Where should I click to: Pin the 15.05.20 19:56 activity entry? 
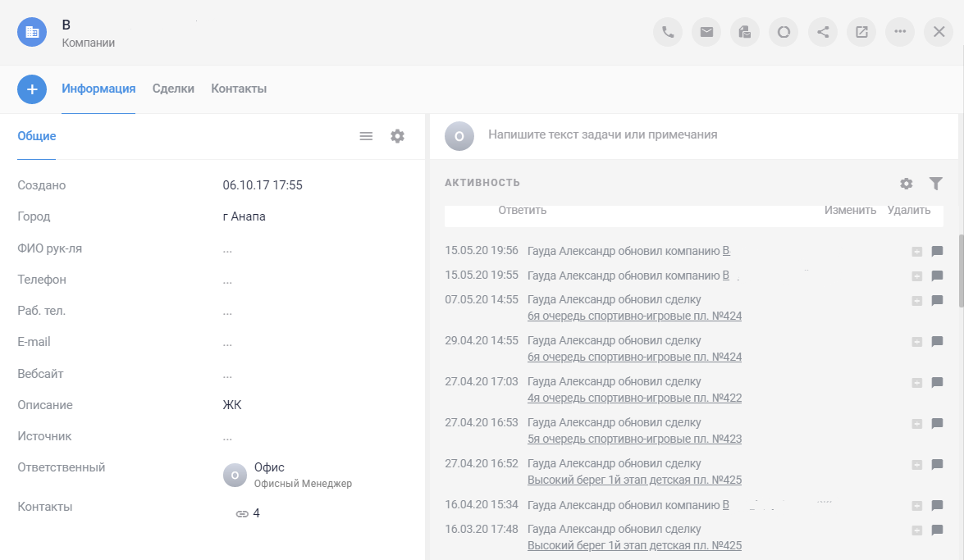917,252
